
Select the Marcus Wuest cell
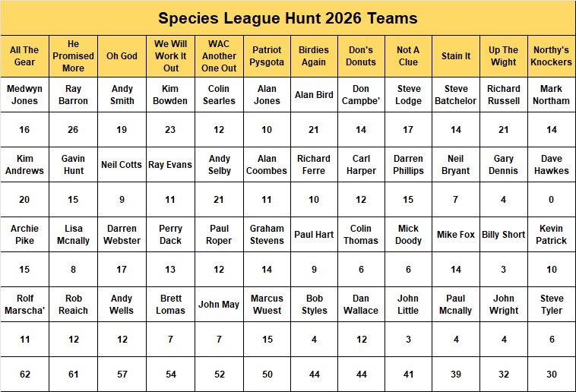(267, 305)
